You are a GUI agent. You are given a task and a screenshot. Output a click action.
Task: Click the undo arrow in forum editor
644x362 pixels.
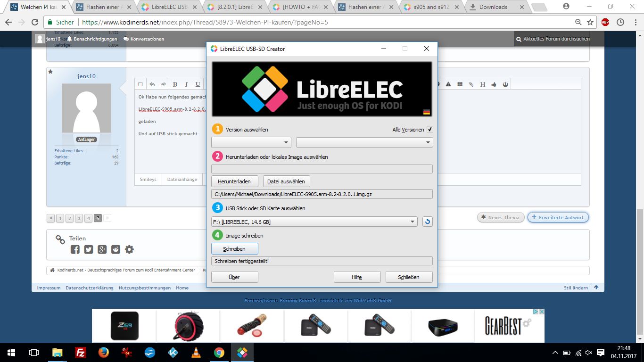tap(152, 84)
